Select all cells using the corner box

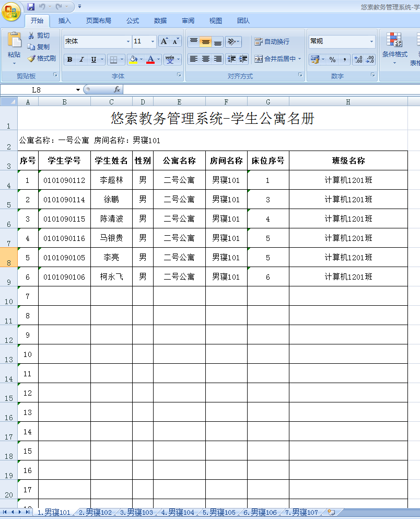[8, 101]
